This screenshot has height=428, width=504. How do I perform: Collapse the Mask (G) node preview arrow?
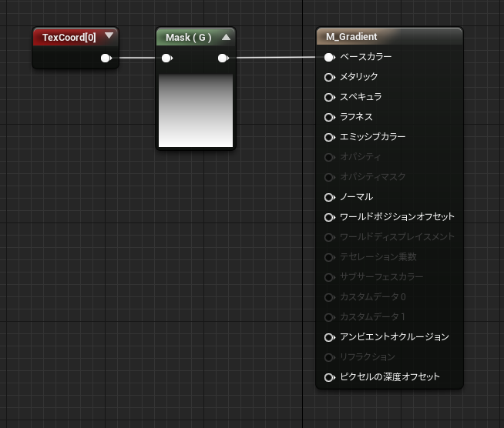(x=227, y=37)
